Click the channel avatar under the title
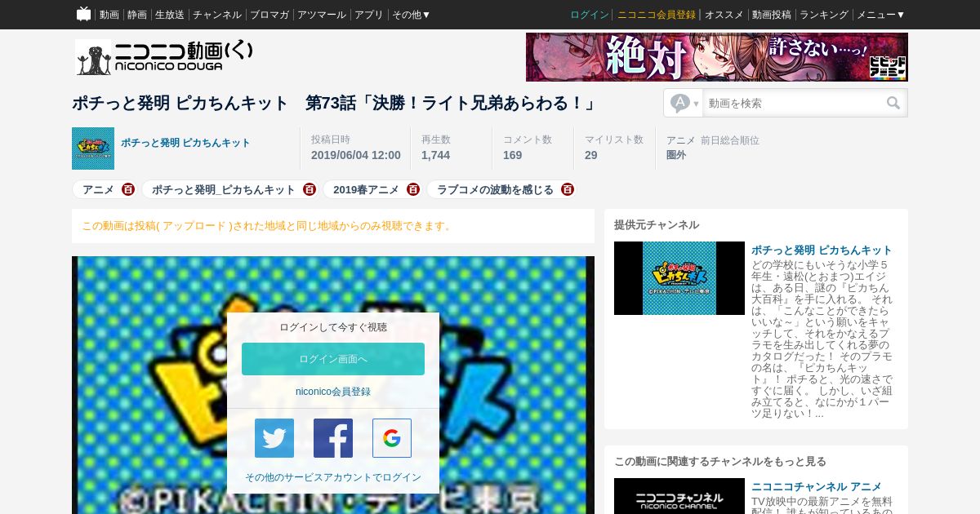980x514 pixels. 93,148
